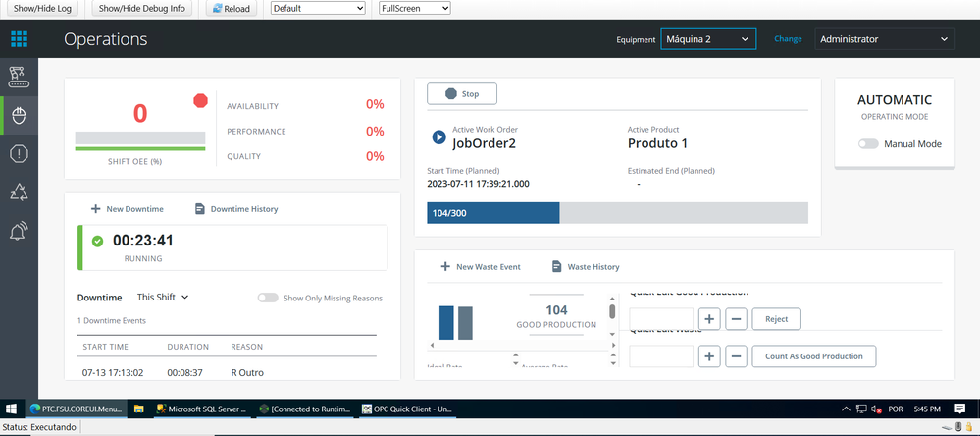980x436 pixels.
Task: Add a New Waste Event
Action: click(481, 266)
